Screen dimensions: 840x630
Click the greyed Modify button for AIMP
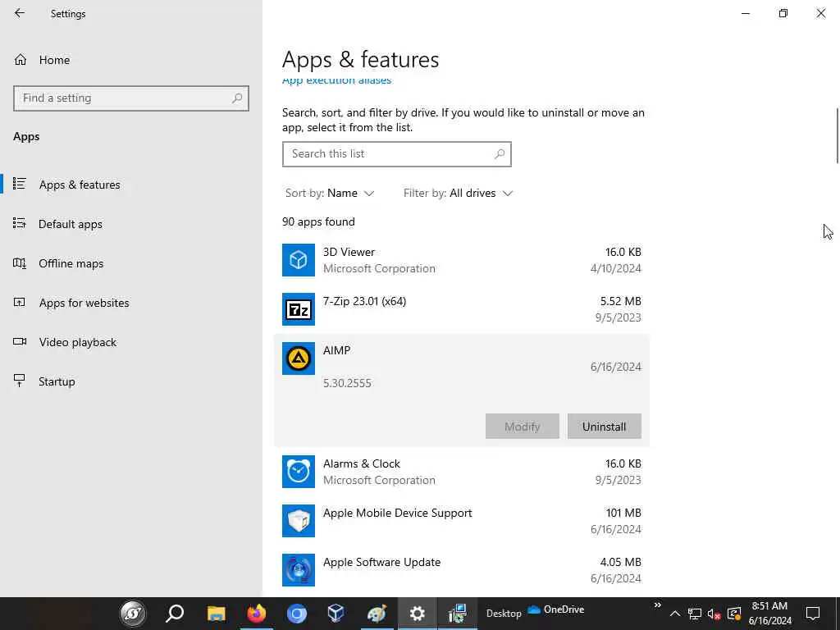[x=523, y=427]
